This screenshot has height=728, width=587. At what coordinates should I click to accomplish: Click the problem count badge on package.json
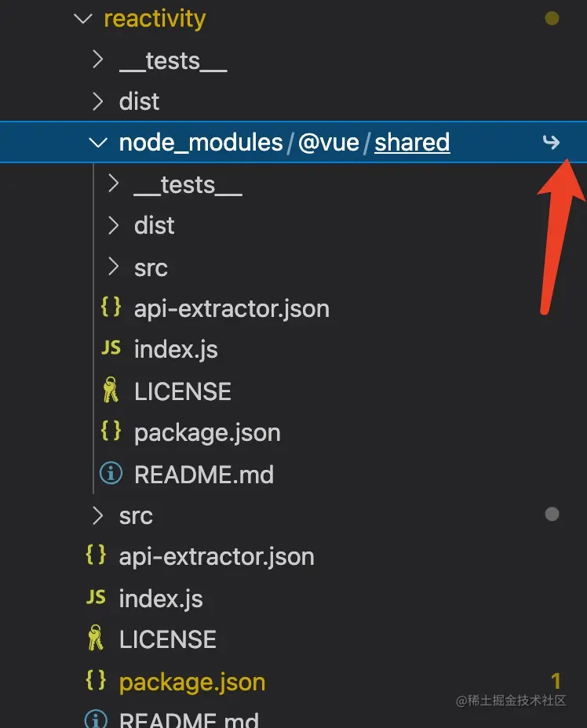556,681
